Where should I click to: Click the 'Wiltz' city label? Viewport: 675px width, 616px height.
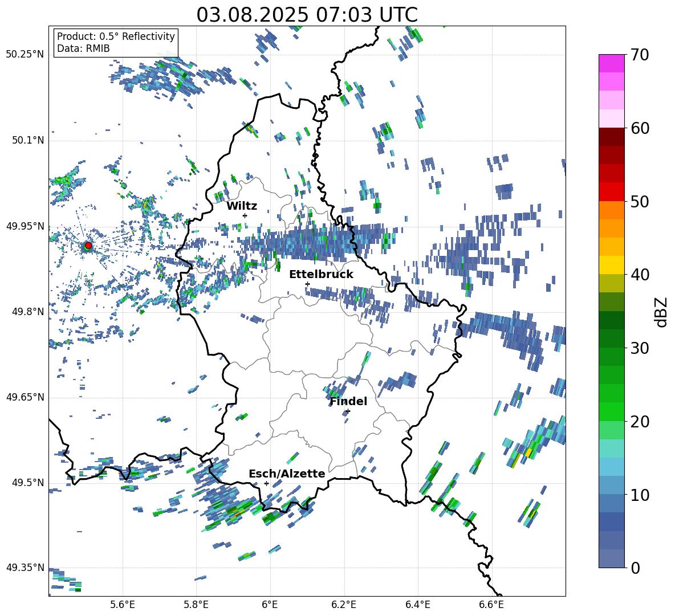tap(242, 206)
